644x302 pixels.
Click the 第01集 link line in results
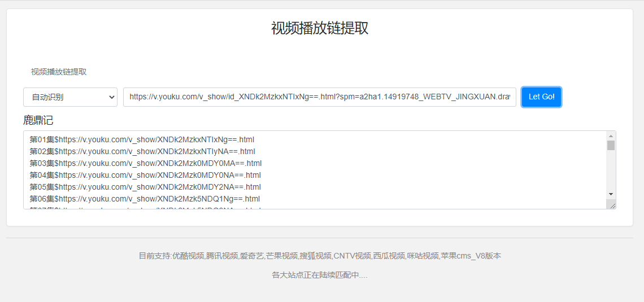(142, 139)
